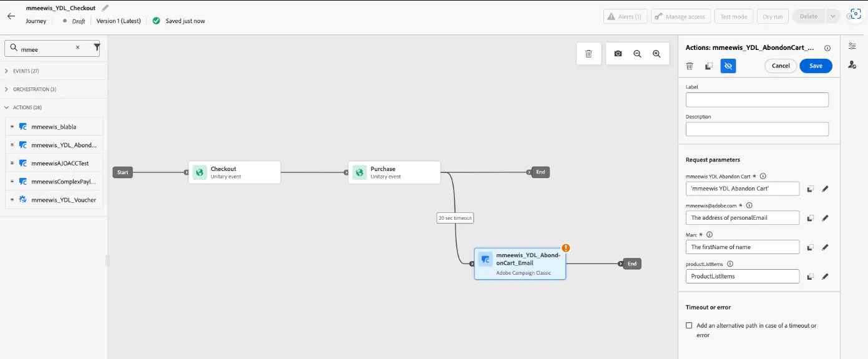Click The firstName of name field
The height and width of the screenshot is (359, 868).
coord(743,247)
